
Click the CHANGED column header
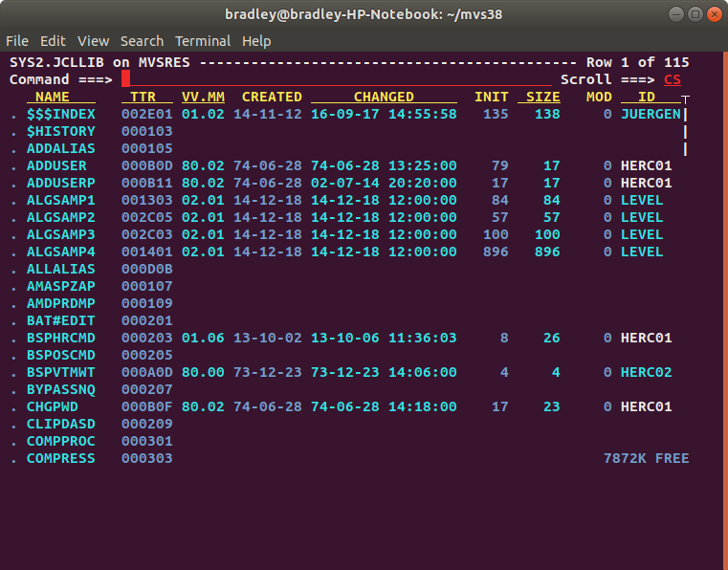click(x=384, y=97)
